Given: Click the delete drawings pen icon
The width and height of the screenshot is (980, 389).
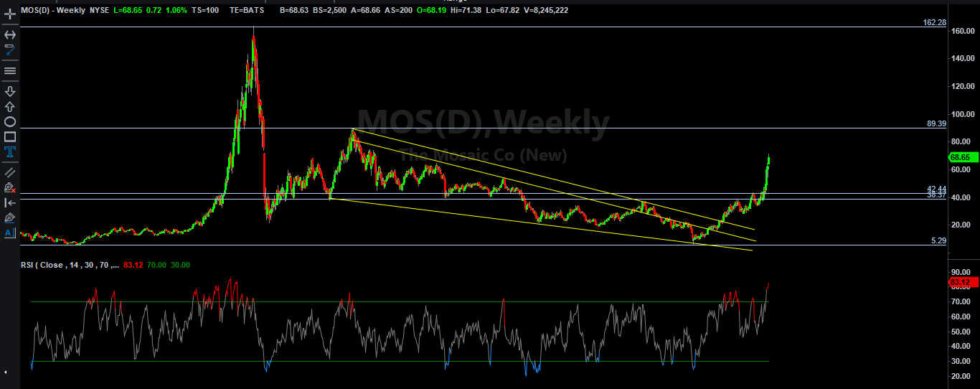Looking at the screenshot, I should click(x=10, y=187).
